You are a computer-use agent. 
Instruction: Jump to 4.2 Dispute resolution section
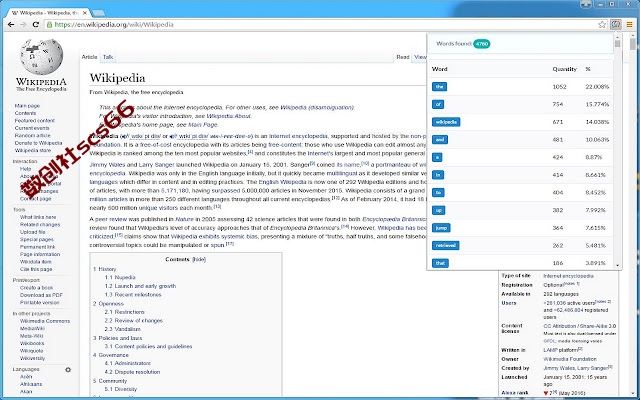[132, 372]
